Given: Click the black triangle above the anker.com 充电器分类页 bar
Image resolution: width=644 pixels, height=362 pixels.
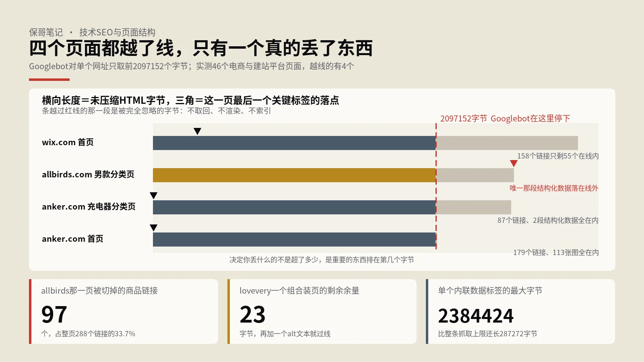Looking at the screenshot, I should [x=153, y=195].
